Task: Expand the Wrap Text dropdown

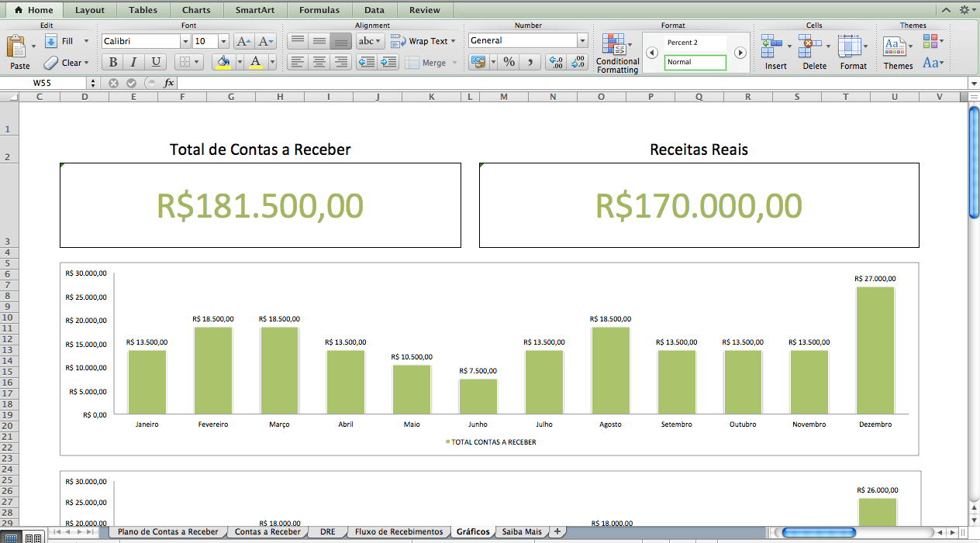Action: tap(453, 40)
